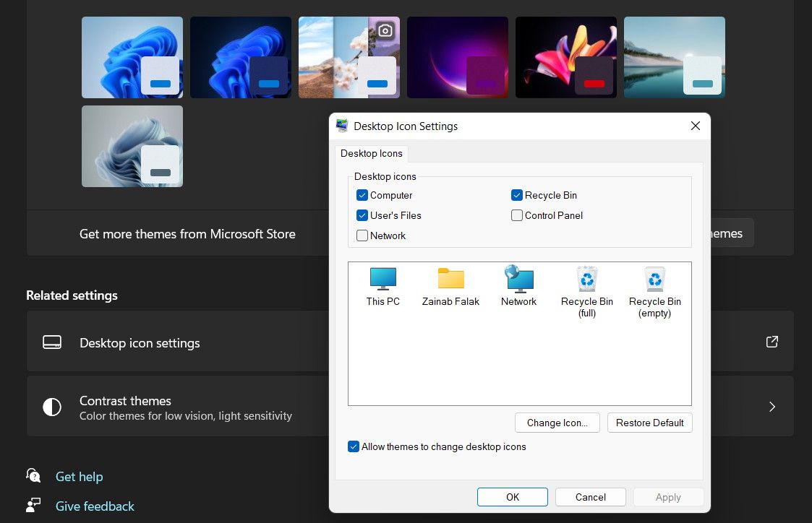Expand the Contrast themes chevron
This screenshot has width=812, height=523.
click(x=772, y=407)
